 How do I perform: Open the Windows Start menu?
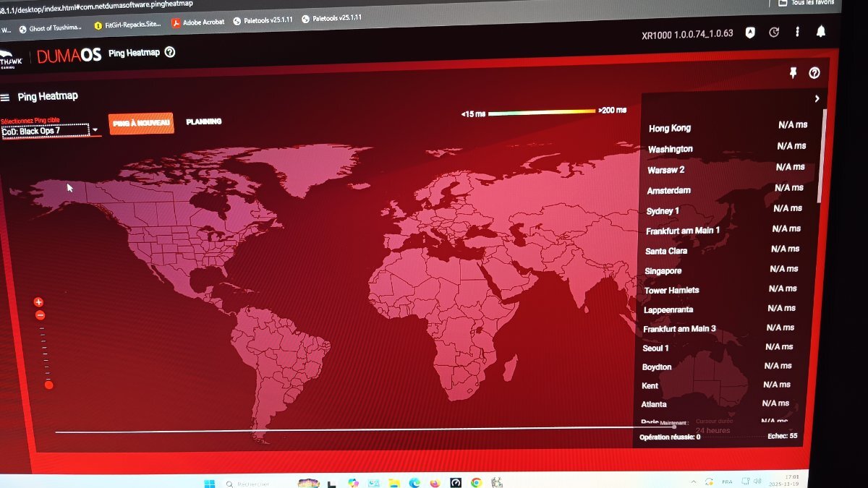(209, 483)
